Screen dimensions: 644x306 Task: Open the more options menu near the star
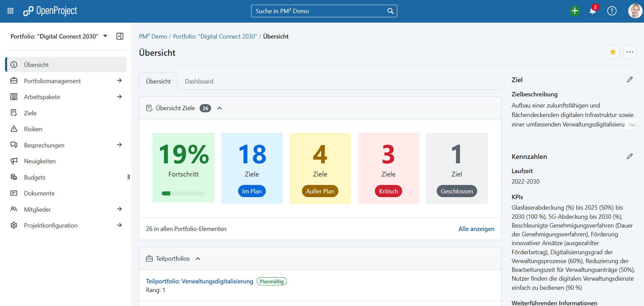click(630, 52)
